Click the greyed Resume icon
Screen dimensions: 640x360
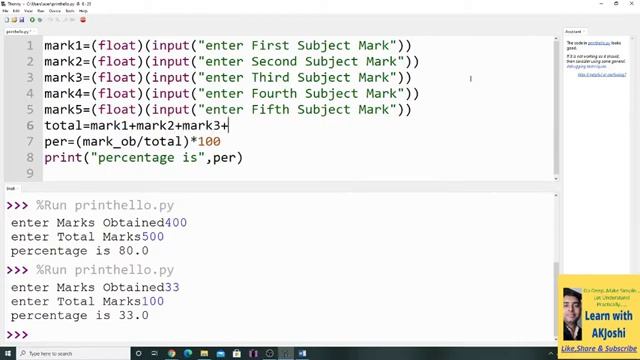[x=73, y=20]
